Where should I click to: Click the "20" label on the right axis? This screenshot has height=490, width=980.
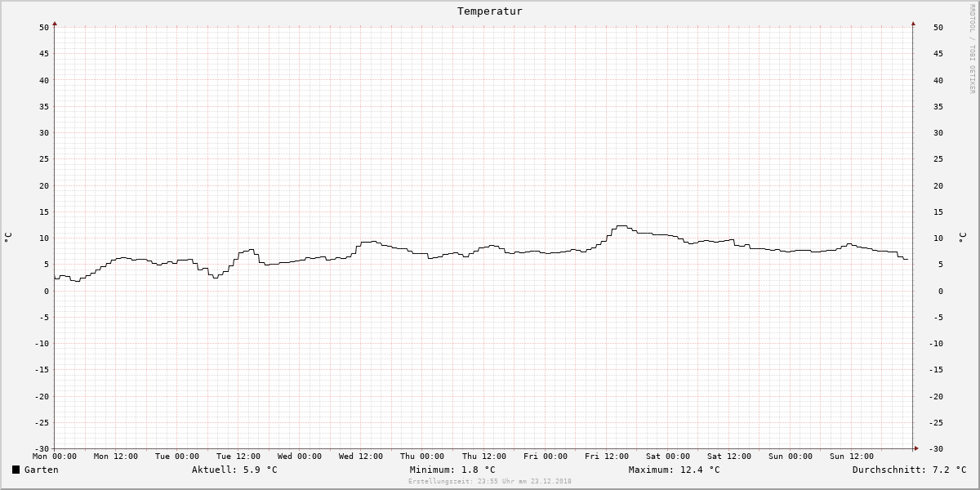(938, 186)
